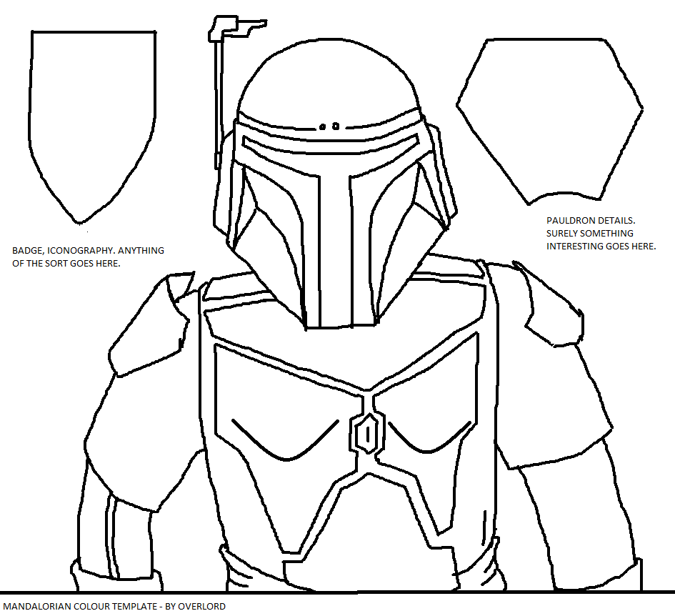Click the 'MANDALORIAN COLOUR TEMPLATE' footer text
Screen dimensions: 675x616
coord(114,606)
